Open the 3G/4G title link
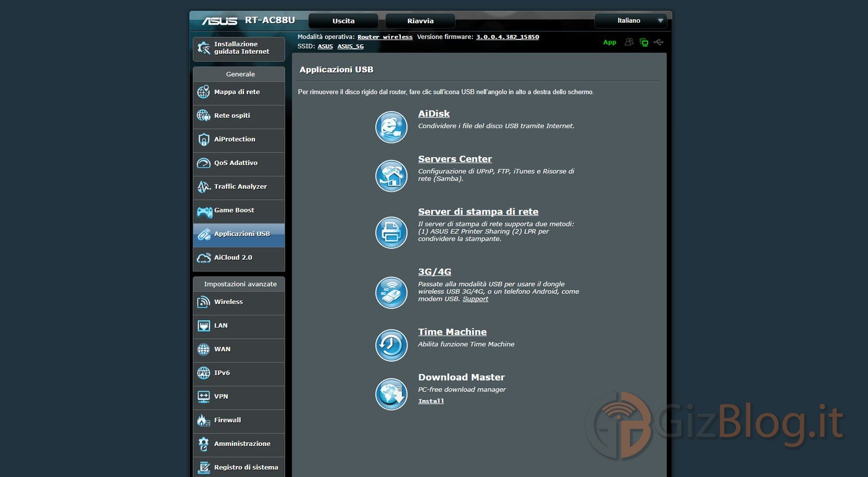 pyautogui.click(x=435, y=272)
